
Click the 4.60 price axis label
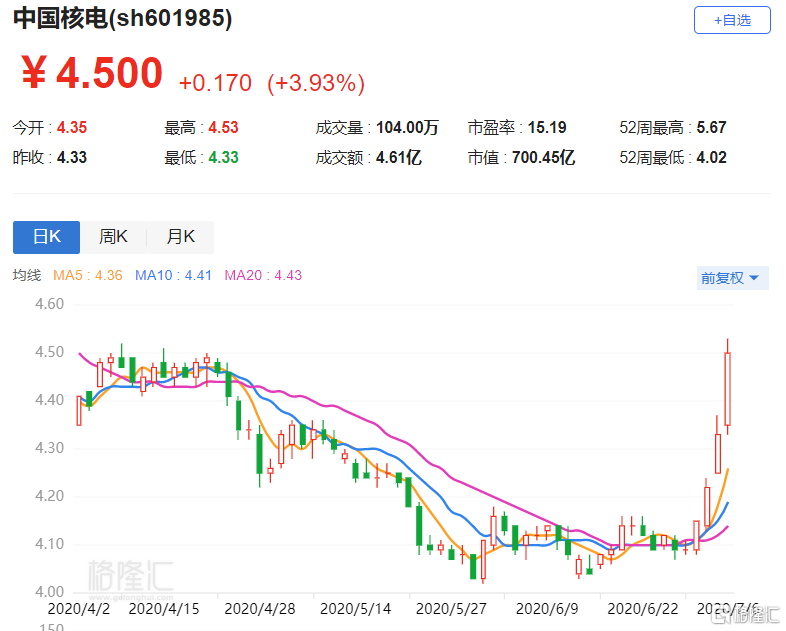click(x=49, y=304)
